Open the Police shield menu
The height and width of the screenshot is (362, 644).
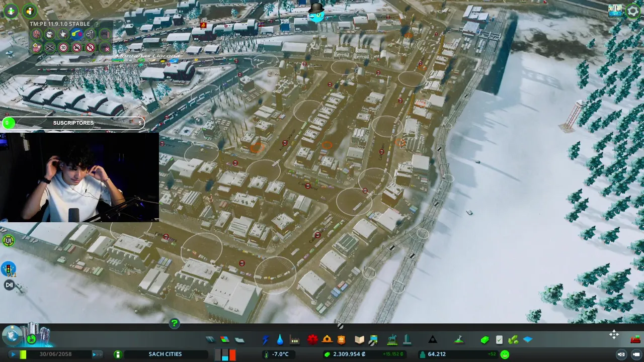[342, 340]
